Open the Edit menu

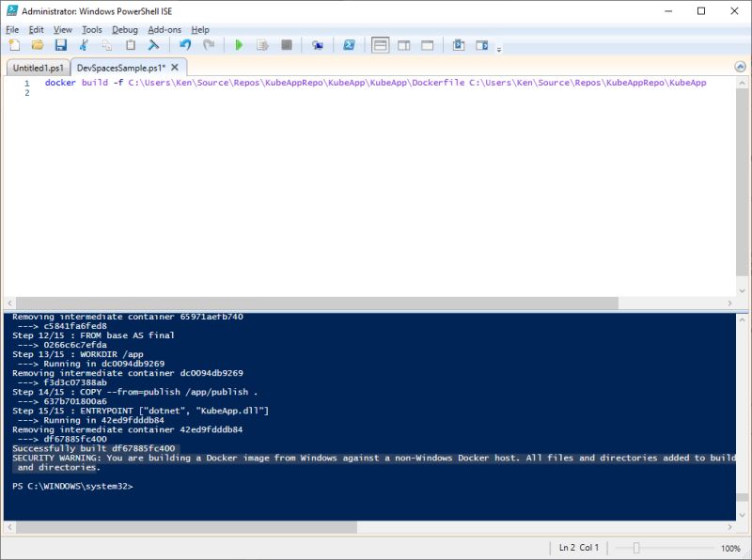pyautogui.click(x=36, y=30)
